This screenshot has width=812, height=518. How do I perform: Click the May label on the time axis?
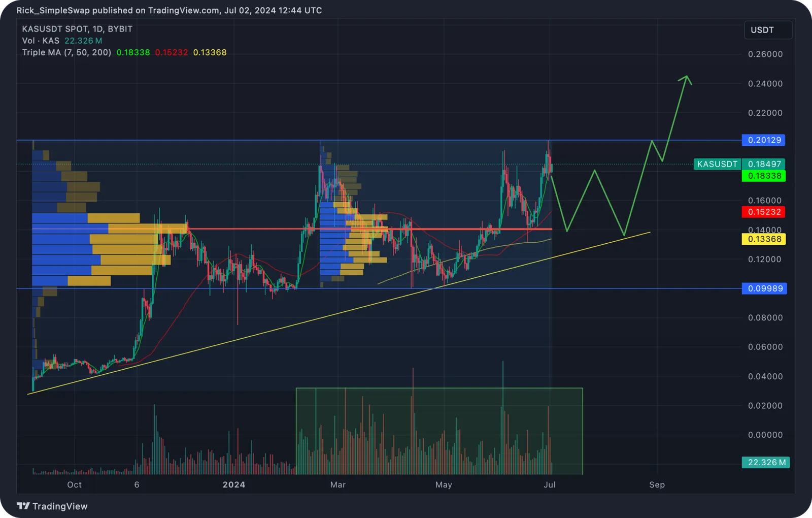(444, 484)
